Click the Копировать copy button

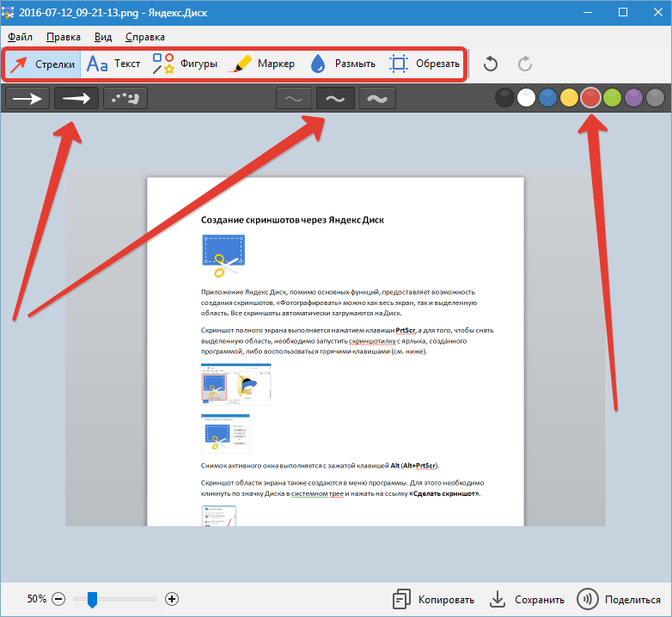tap(433, 599)
